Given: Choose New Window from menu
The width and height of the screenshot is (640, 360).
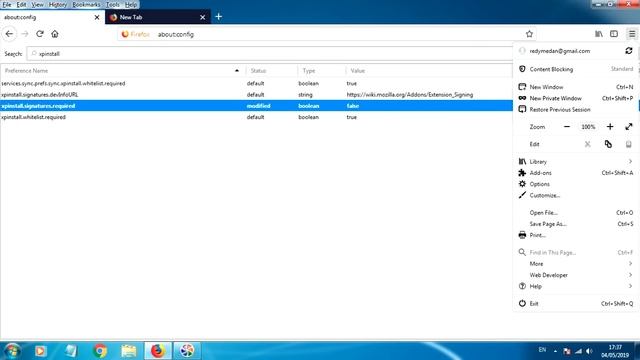Looking at the screenshot, I should (576, 87).
